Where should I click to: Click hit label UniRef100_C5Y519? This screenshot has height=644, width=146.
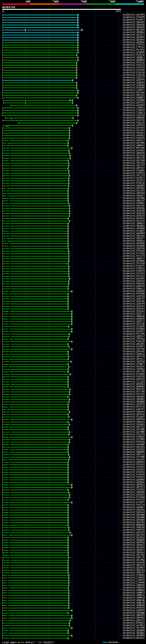tap(133, 339)
